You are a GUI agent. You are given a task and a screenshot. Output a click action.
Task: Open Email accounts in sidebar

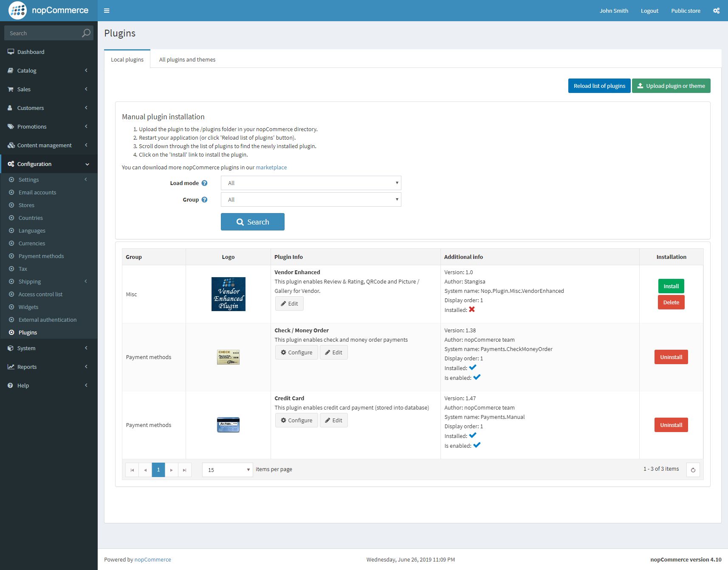pyautogui.click(x=49, y=192)
